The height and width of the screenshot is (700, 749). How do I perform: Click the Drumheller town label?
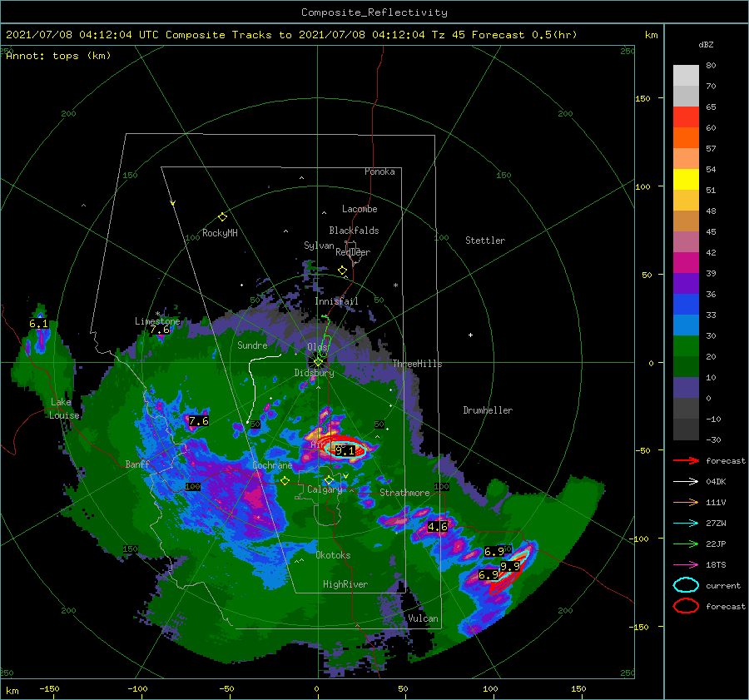pyautogui.click(x=488, y=410)
